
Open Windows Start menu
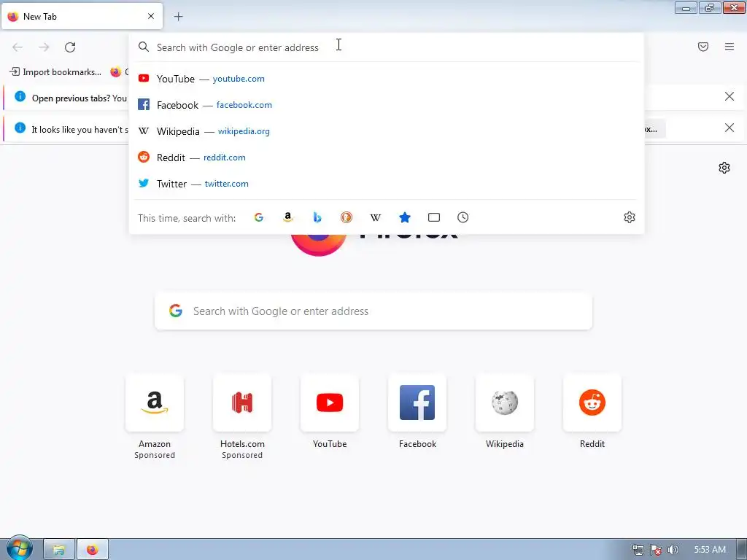19,548
